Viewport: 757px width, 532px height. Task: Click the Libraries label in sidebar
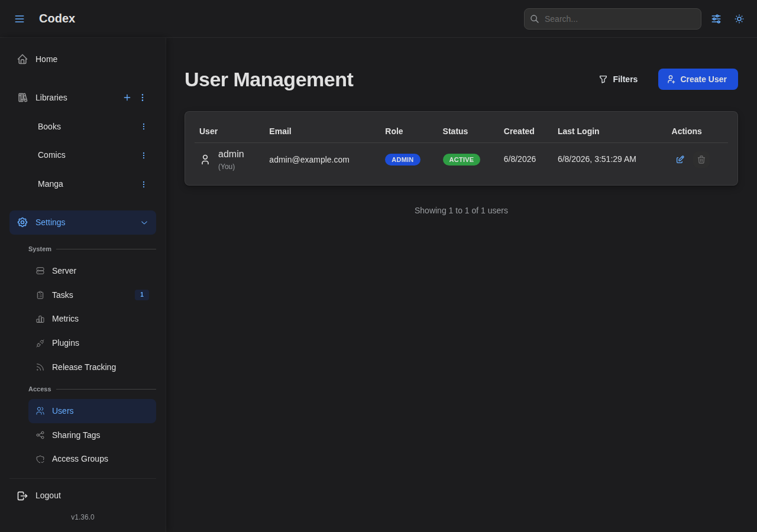pyautogui.click(x=51, y=98)
